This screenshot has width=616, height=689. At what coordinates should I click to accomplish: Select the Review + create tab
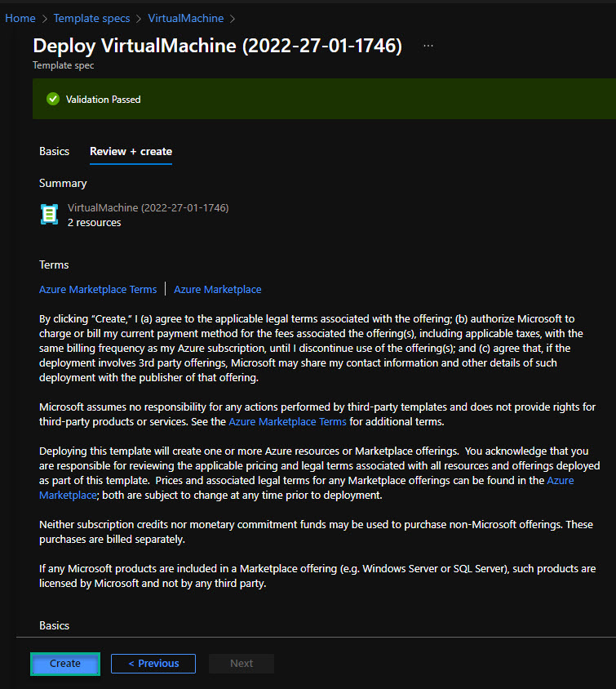point(131,151)
